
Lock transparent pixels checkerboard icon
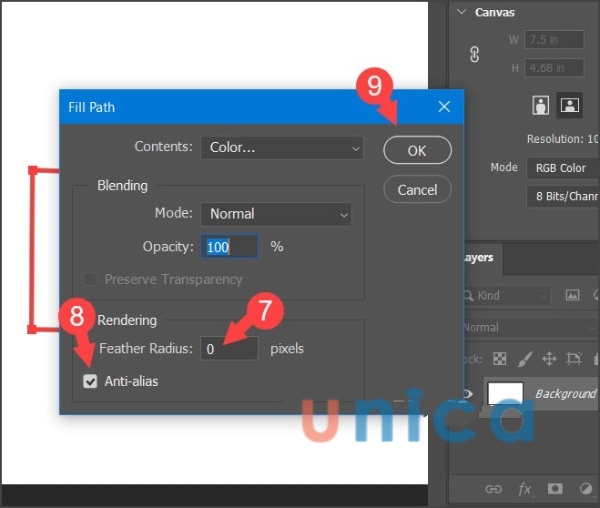click(499, 358)
